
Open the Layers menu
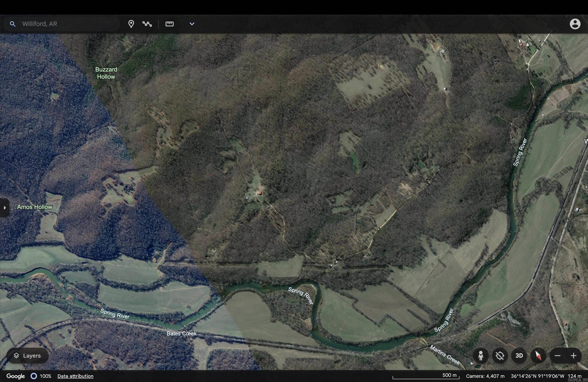[27, 356]
